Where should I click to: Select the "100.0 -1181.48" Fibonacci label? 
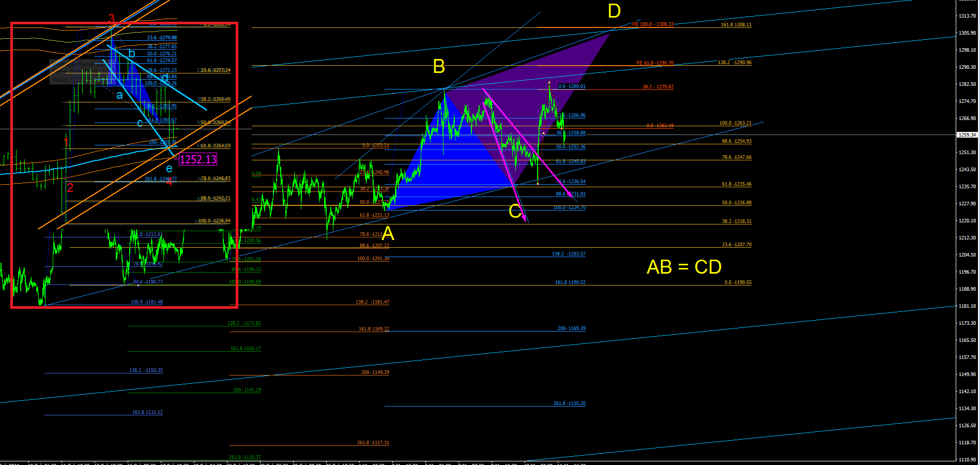click(x=147, y=302)
